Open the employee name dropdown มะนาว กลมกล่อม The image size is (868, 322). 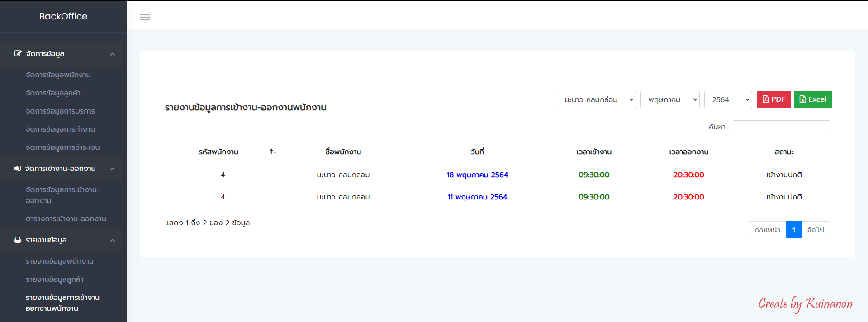pos(596,99)
